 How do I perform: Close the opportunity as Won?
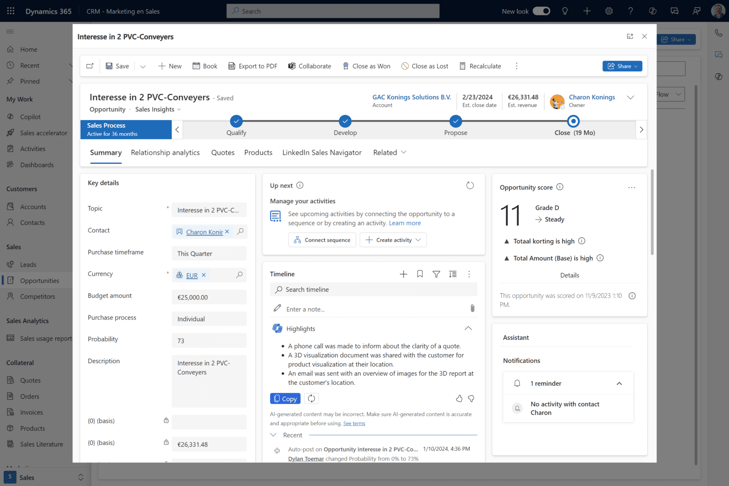click(x=366, y=66)
